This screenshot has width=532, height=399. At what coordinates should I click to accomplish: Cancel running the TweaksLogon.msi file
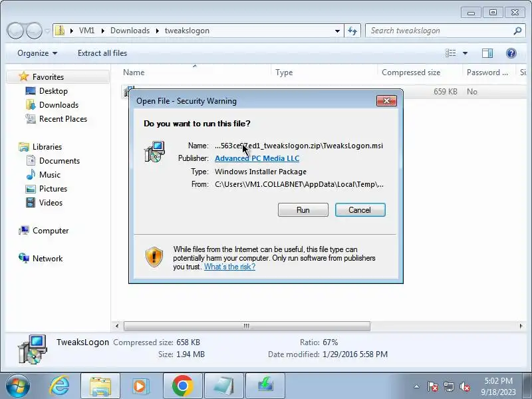(x=360, y=209)
